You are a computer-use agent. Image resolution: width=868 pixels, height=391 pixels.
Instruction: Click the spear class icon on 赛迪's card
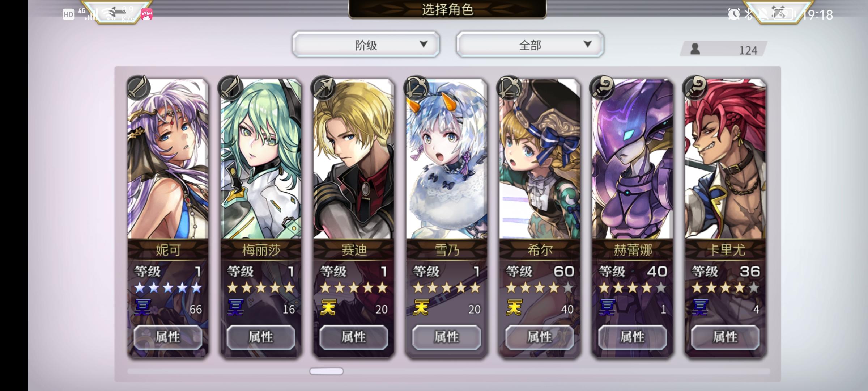tap(324, 88)
